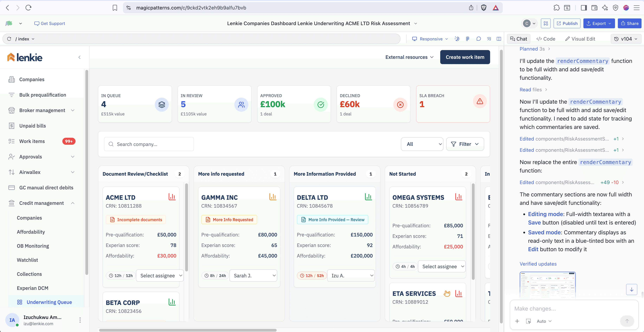
Task: Click the Create work item button
Action: tap(465, 57)
